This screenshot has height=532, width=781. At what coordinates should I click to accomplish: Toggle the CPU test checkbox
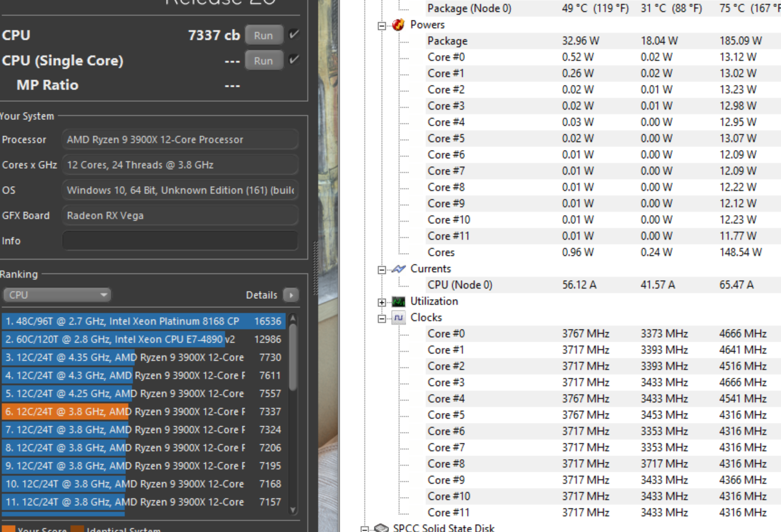293,35
